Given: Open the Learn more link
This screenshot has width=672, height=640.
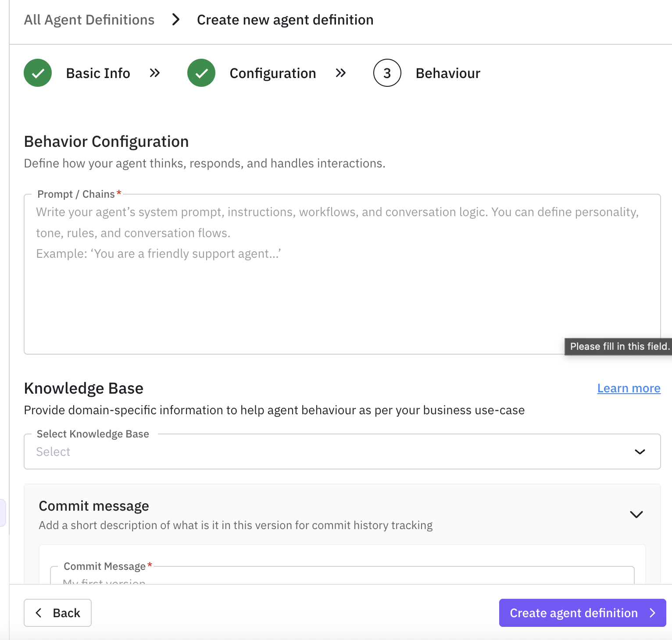Looking at the screenshot, I should click(x=629, y=388).
